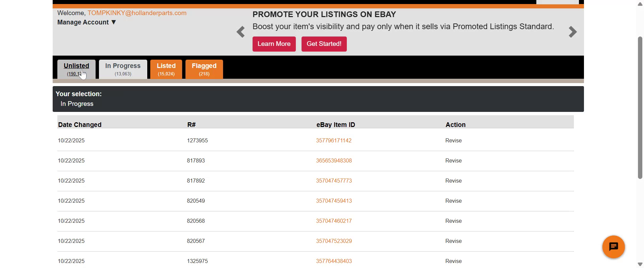Follow eBay item link 357047459413

pos(334,201)
